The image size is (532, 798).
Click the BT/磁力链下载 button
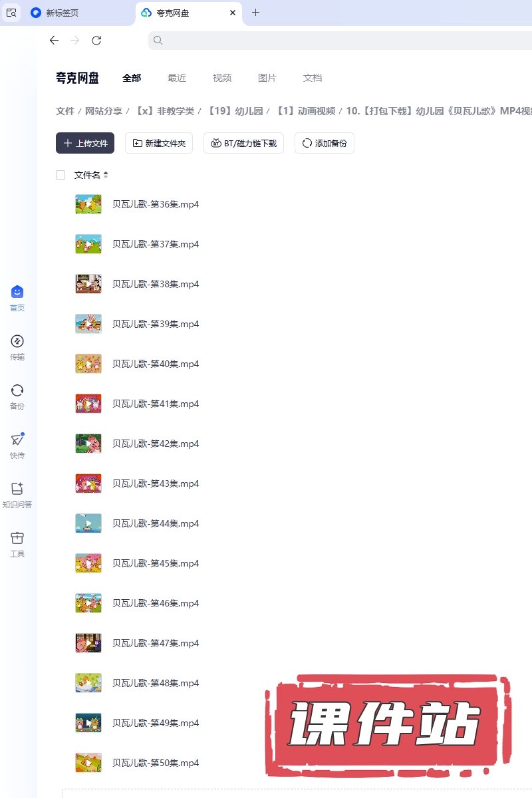244,143
